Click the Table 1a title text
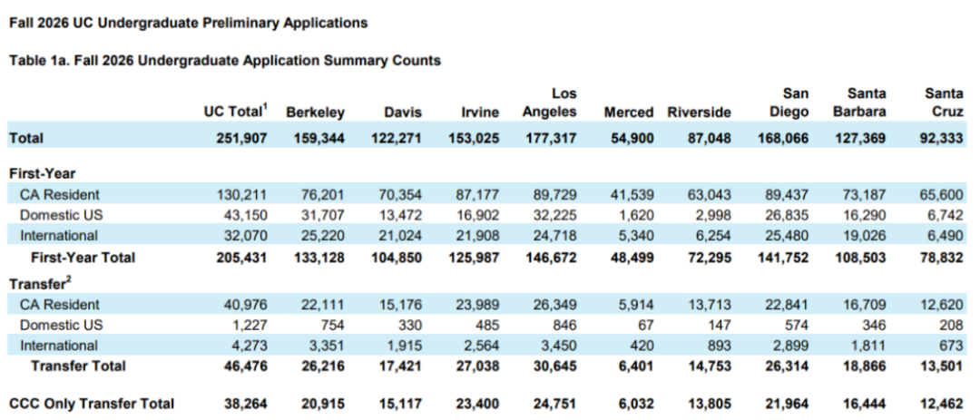The height and width of the screenshot is (420, 980). pos(224,61)
